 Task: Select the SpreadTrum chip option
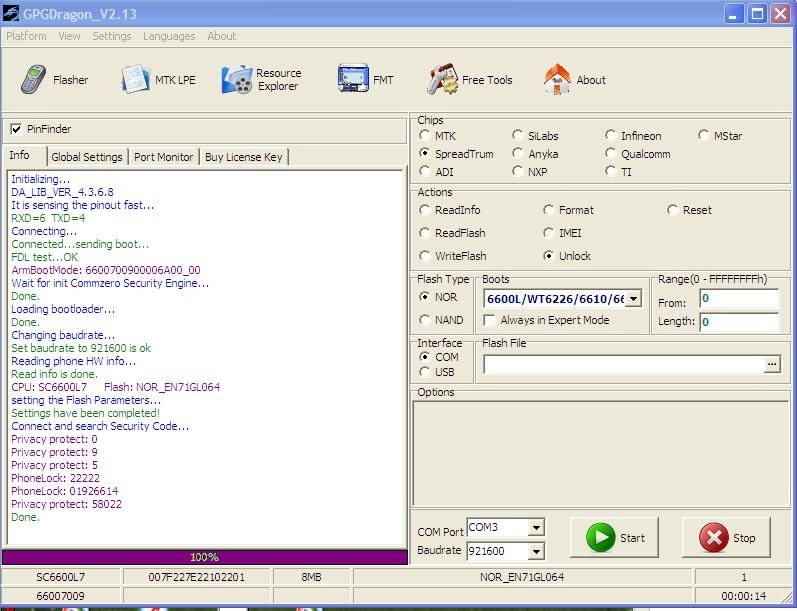click(x=424, y=153)
